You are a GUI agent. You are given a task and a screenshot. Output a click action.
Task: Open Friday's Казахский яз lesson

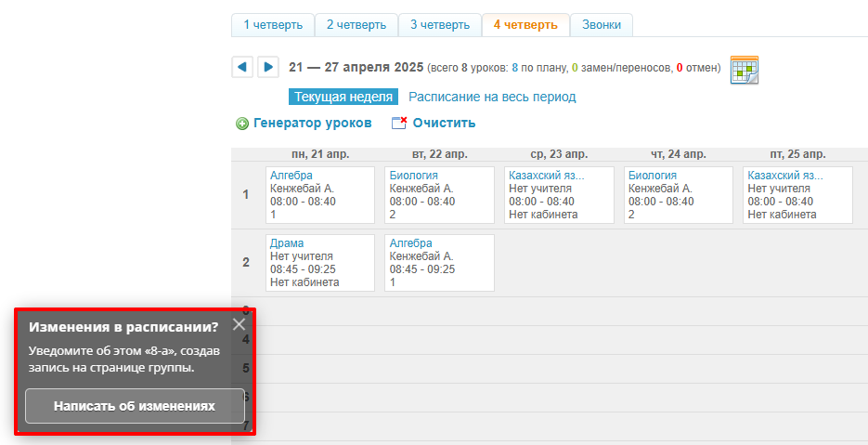coord(785,176)
